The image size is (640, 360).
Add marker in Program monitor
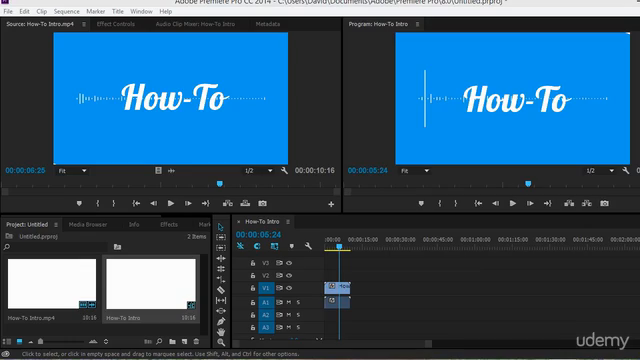click(x=421, y=203)
